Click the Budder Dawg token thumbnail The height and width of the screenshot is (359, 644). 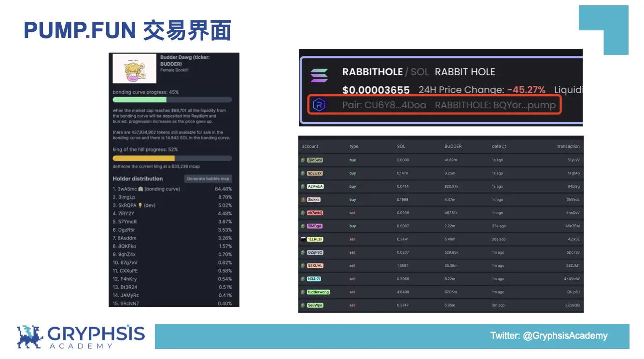[x=134, y=69]
